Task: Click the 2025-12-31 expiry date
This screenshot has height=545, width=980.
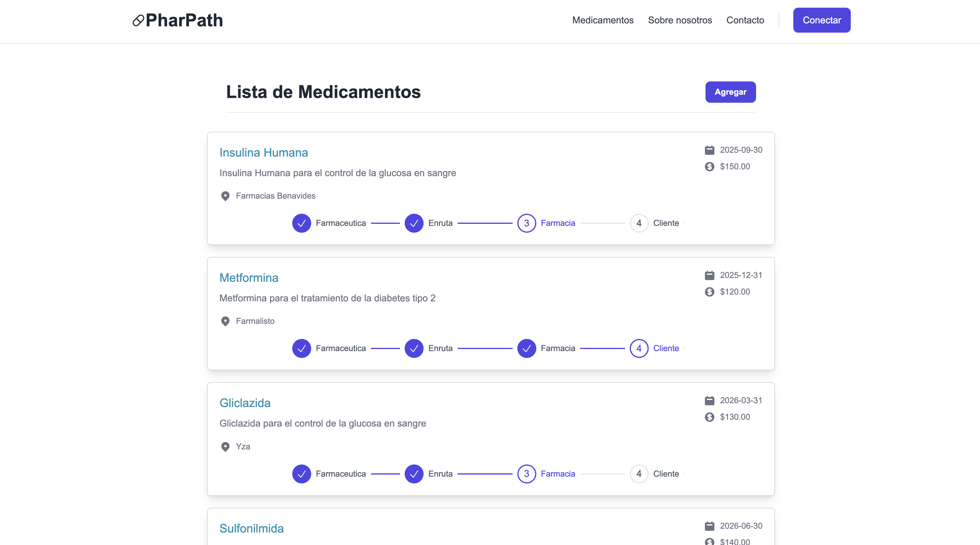Action: click(x=741, y=275)
